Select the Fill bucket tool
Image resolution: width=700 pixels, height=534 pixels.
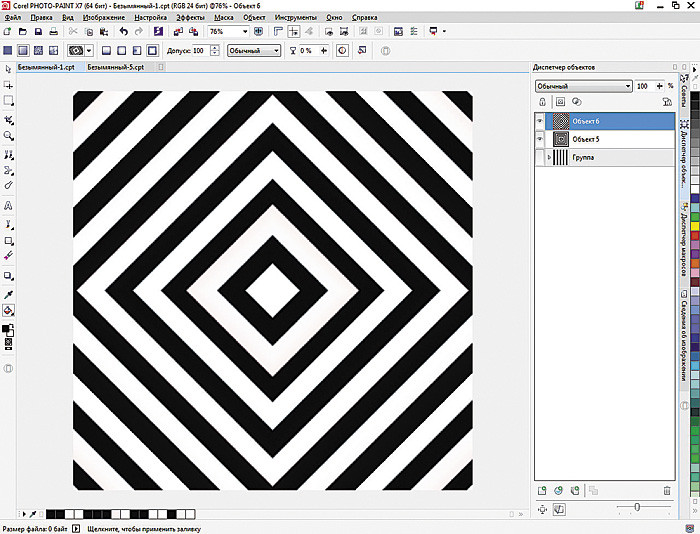click(x=8, y=310)
